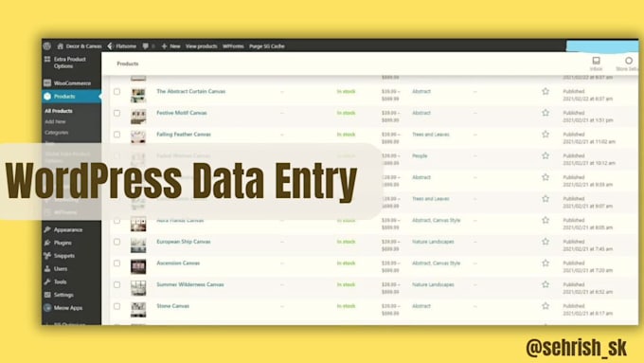Open the comments bubble in admin bar
Viewport: 644px width, 363px height.
tap(146, 46)
